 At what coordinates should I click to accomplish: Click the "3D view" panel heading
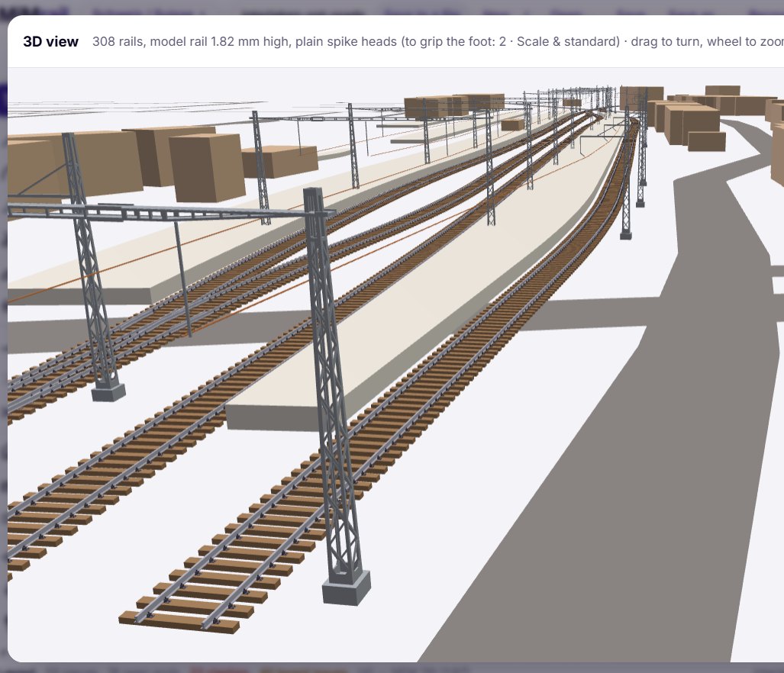pos(50,41)
